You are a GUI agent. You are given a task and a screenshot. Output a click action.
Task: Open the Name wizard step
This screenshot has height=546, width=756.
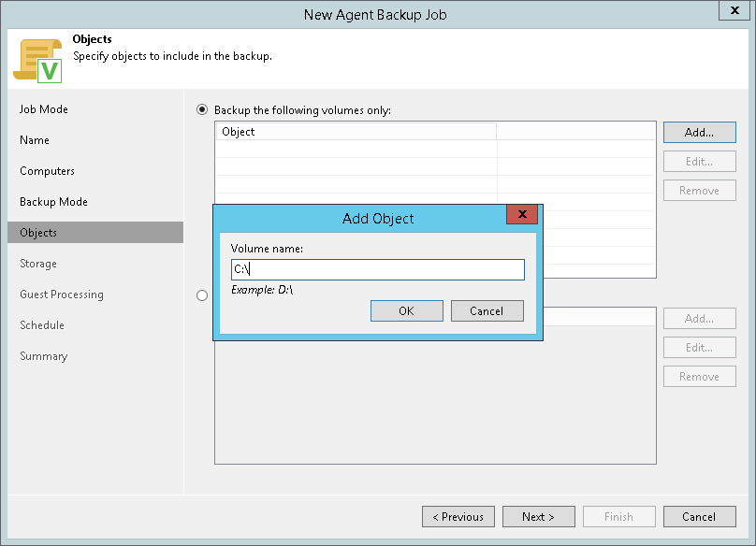pyautogui.click(x=35, y=140)
